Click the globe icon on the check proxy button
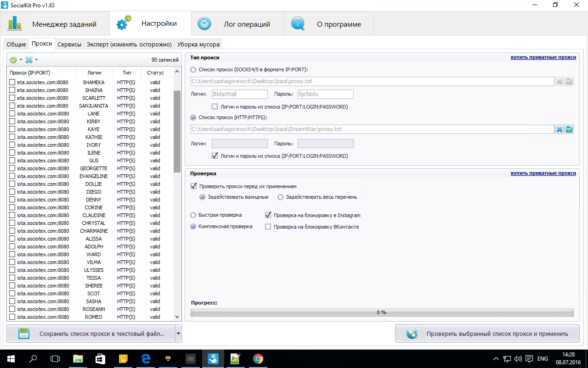 (412, 333)
